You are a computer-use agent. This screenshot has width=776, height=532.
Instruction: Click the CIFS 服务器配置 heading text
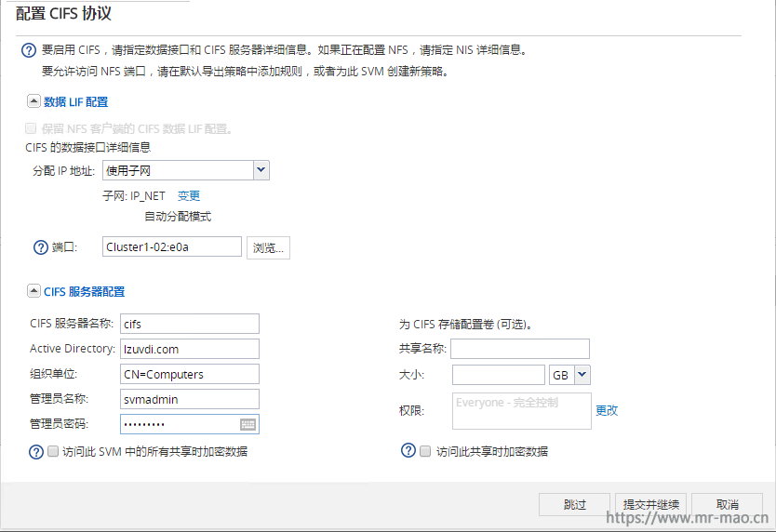click(x=84, y=291)
